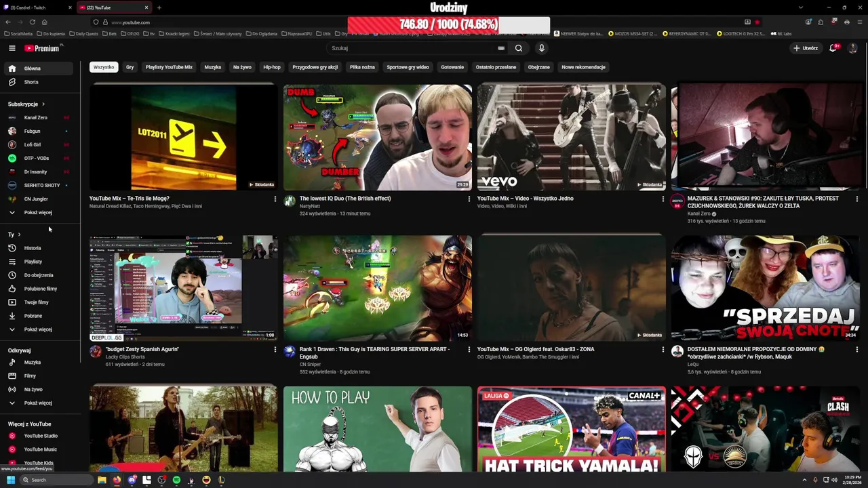Screen dimensions: 868x488
Task: Open the Kanał Zero subscription channel
Action: (37, 118)
